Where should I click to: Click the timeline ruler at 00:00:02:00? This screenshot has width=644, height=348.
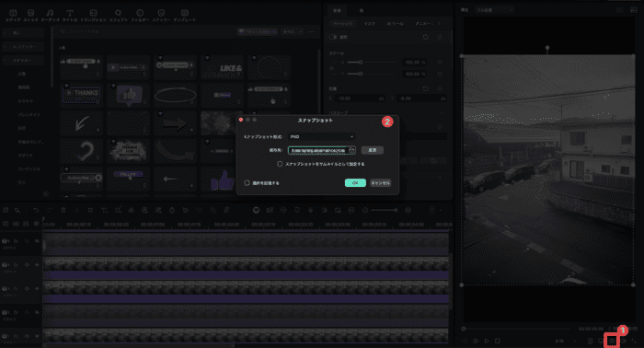pos(226,225)
